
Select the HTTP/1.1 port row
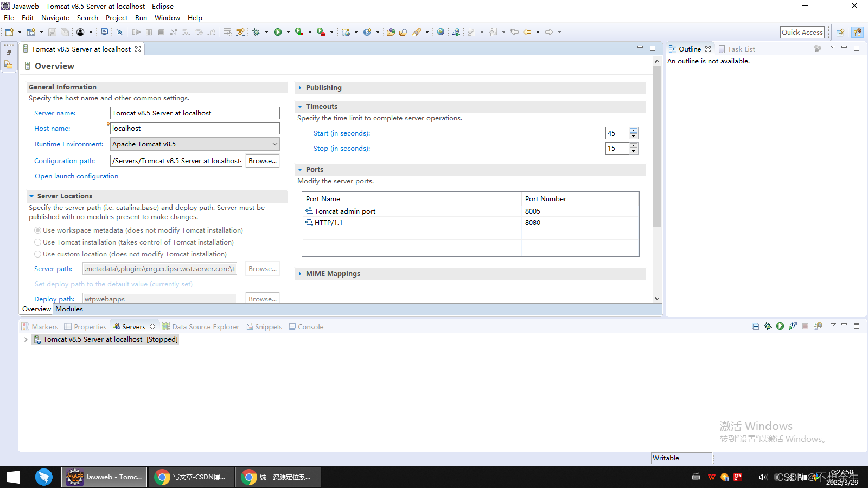(x=470, y=223)
